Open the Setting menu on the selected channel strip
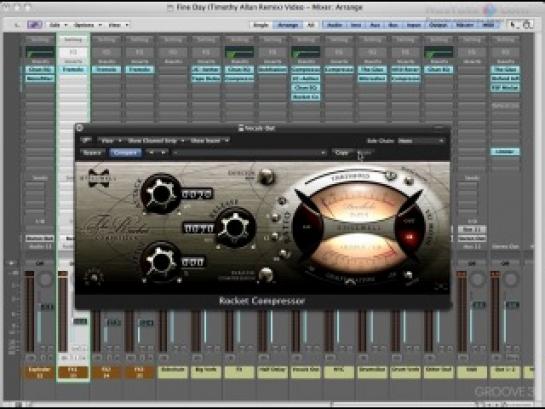The height and width of the screenshot is (409, 545). click(73, 40)
